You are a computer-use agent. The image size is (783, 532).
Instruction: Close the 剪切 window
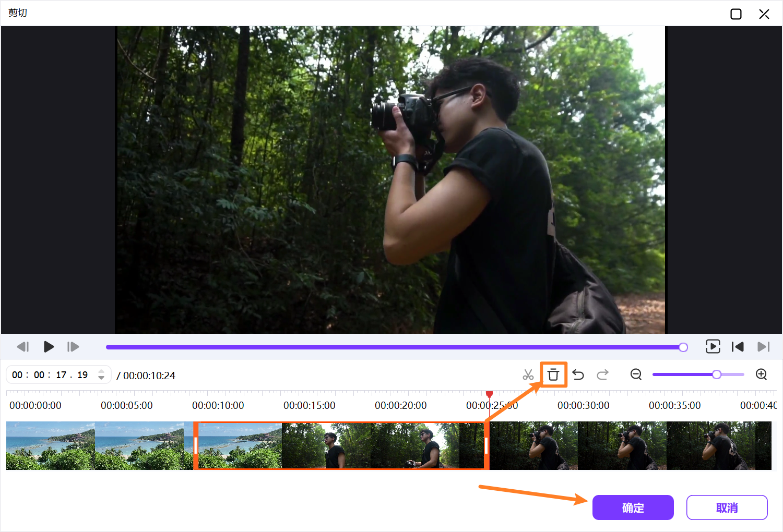point(764,14)
